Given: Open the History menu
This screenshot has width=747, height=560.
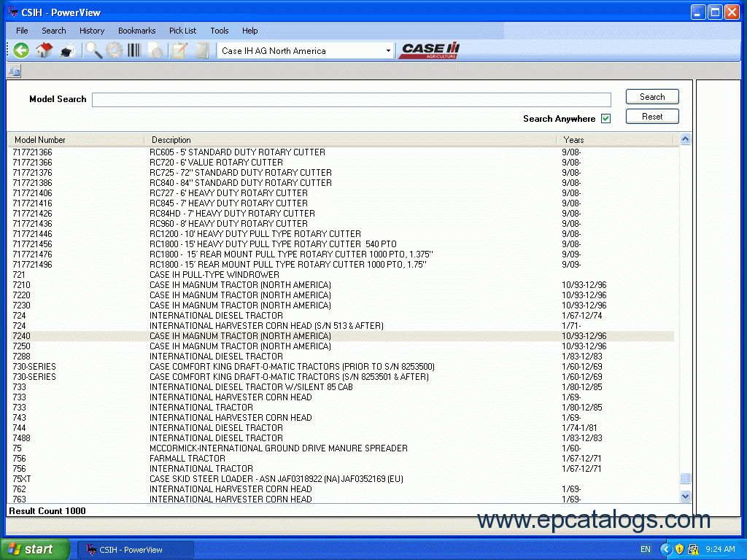Looking at the screenshot, I should coord(92,31).
